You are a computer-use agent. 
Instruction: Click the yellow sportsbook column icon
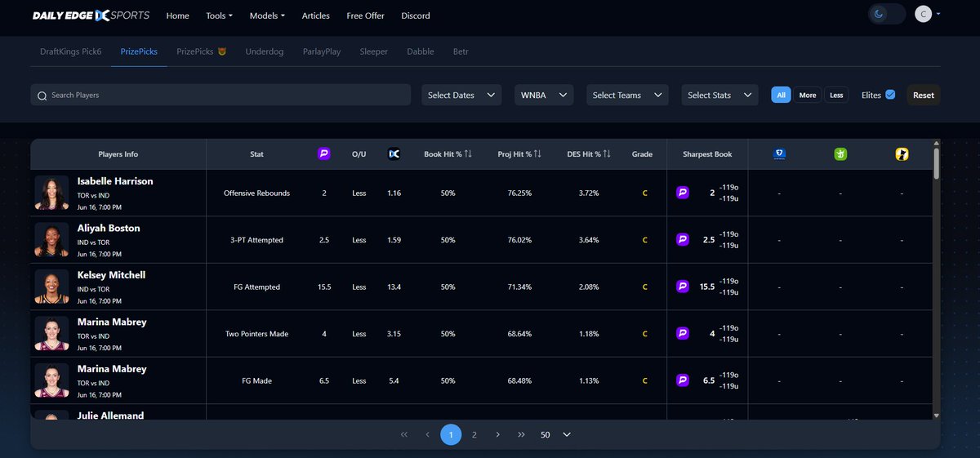pyautogui.click(x=902, y=153)
